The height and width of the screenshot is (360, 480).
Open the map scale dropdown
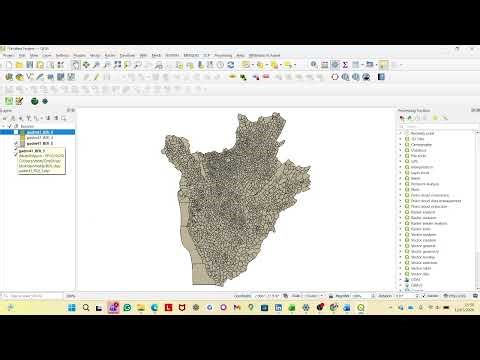click(322, 296)
